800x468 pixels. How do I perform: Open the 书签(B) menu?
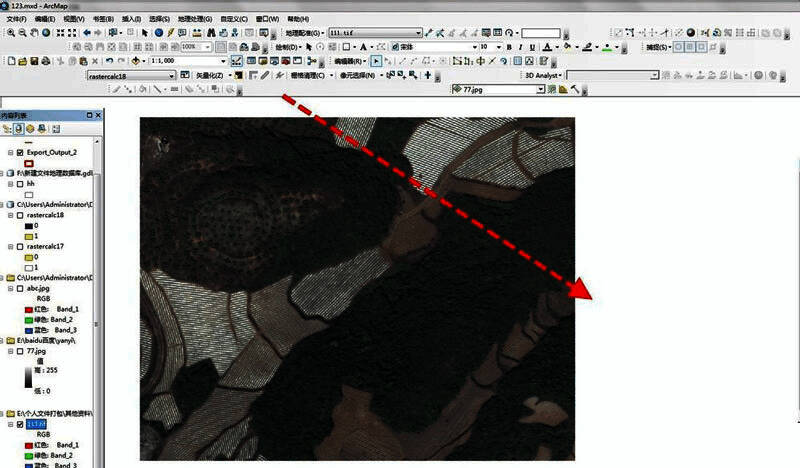102,19
